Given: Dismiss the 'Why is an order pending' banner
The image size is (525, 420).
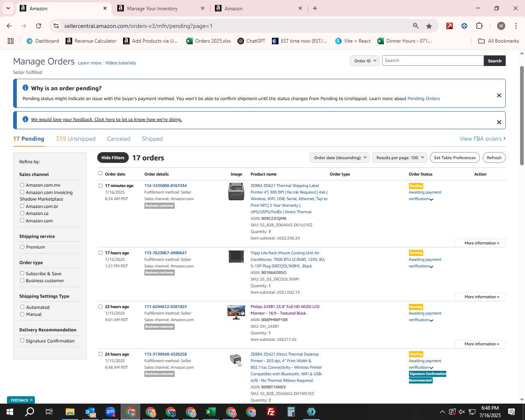Looking at the screenshot, I should coord(499,95).
